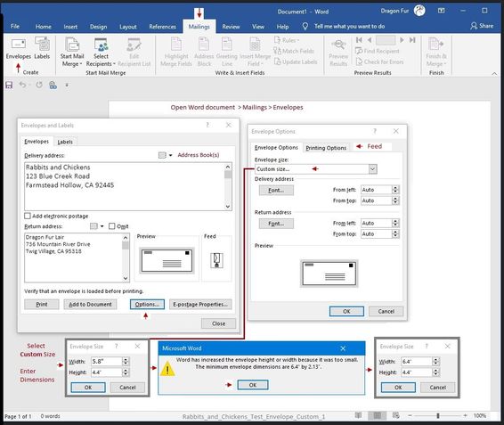Click Width field showing 5.8"
Image resolution: width=504 pixels, height=425 pixels.
point(107,362)
